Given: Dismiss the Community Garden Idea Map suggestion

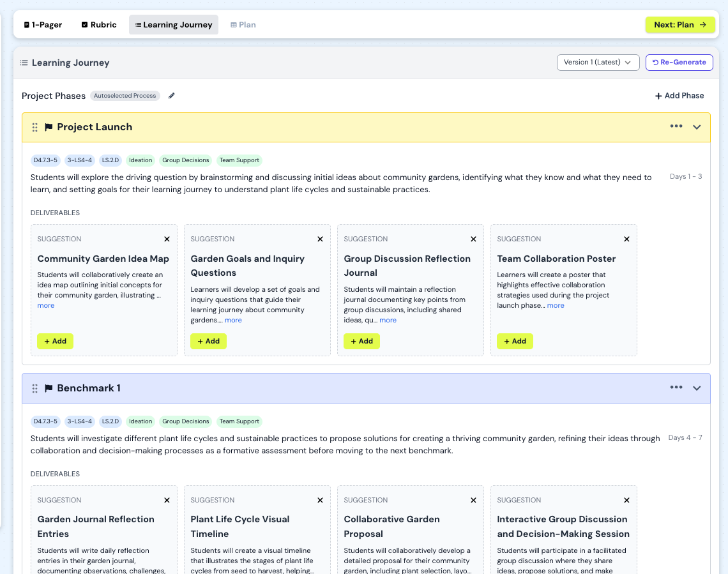Looking at the screenshot, I should (x=167, y=239).
